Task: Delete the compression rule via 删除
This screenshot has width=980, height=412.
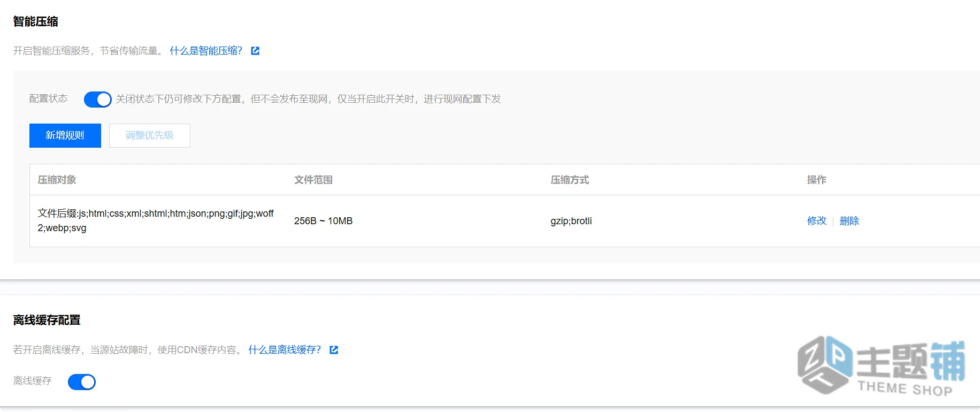Action: point(849,221)
